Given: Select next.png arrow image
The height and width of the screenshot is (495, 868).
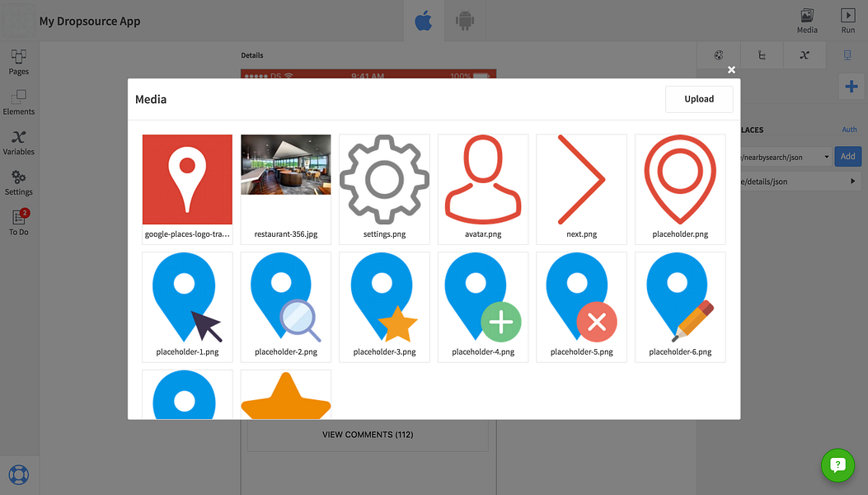Looking at the screenshot, I should click(581, 189).
